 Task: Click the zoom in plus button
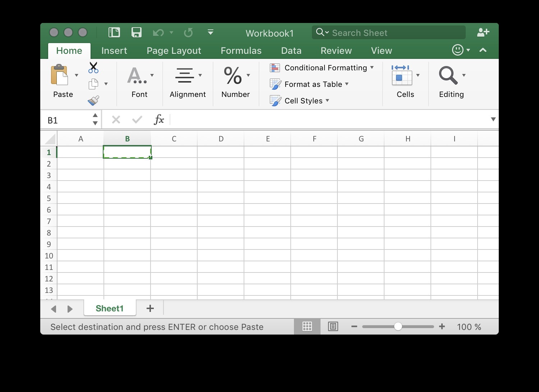[442, 327]
